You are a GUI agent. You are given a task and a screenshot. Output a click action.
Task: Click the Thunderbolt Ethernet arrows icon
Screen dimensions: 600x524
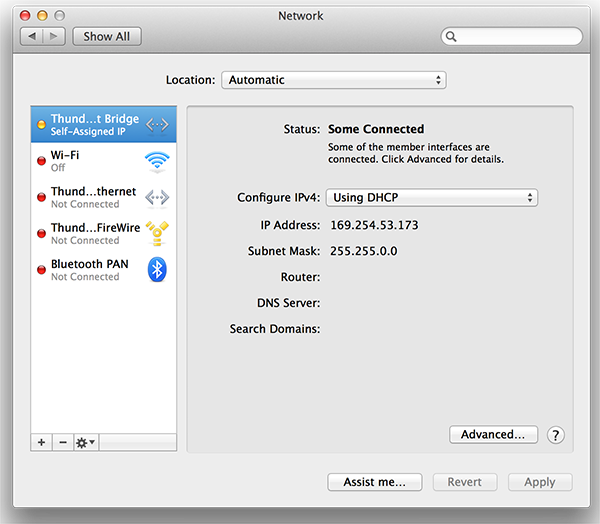(x=157, y=198)
